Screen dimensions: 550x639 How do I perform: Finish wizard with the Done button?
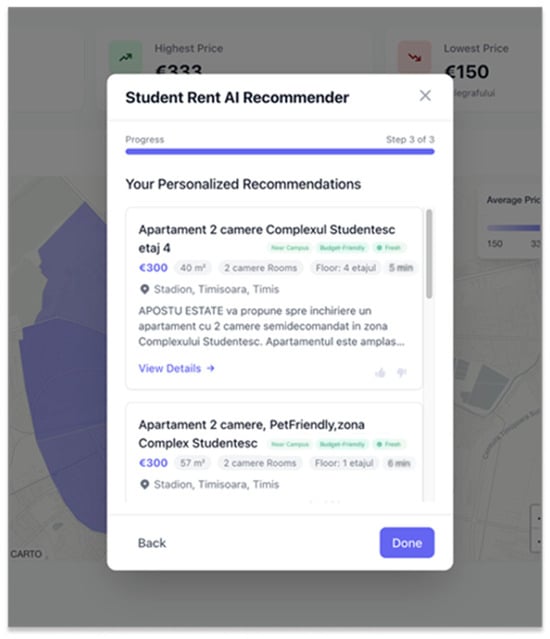[x=407, y=542]
